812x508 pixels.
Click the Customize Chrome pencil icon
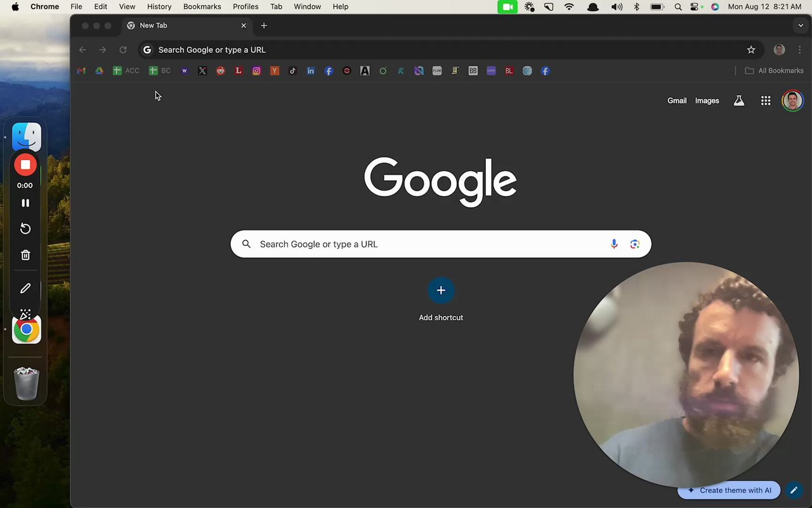pos(794,490)
